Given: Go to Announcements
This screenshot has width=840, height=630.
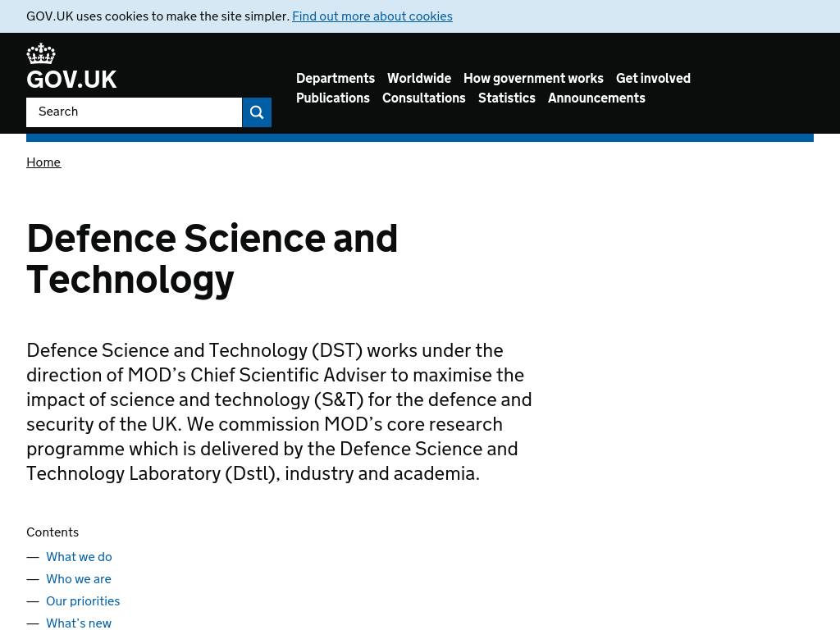Looking at the screenshot, I should (596, 98).
